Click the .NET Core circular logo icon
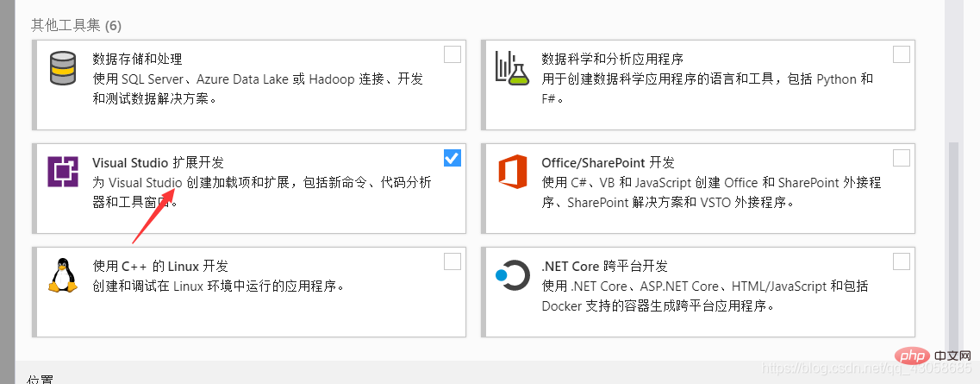Image resolution: width=980 pixels, height=384 pixels. [511, 275]
